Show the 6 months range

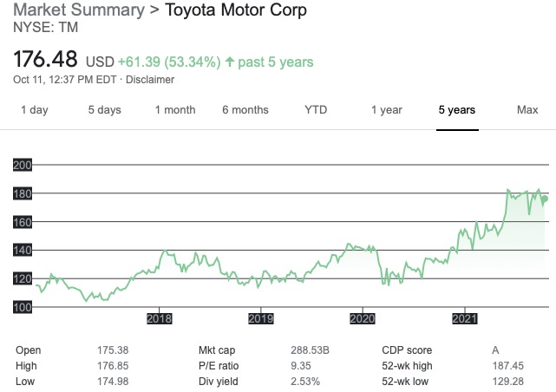tap(245, 110)
